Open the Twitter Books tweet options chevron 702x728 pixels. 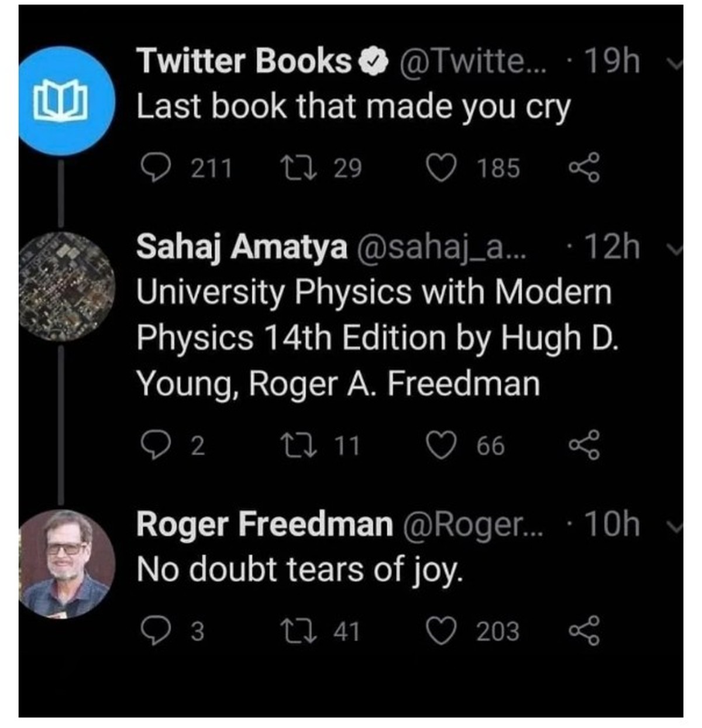[675, 63]
